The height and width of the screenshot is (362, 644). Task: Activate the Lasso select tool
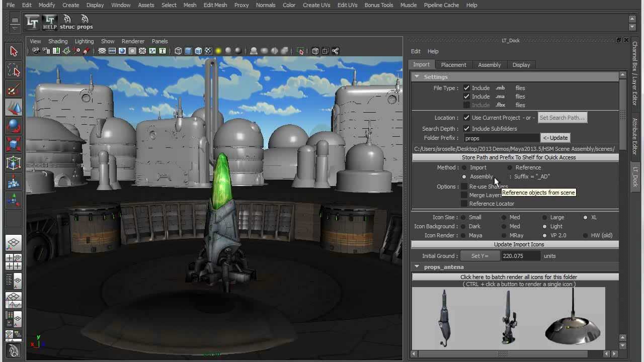tap(14, 70)
